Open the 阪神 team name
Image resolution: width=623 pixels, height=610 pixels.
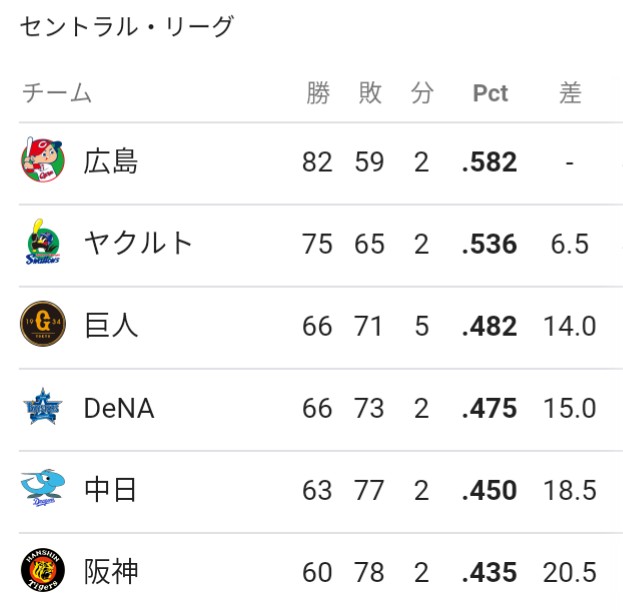(111, 572)
